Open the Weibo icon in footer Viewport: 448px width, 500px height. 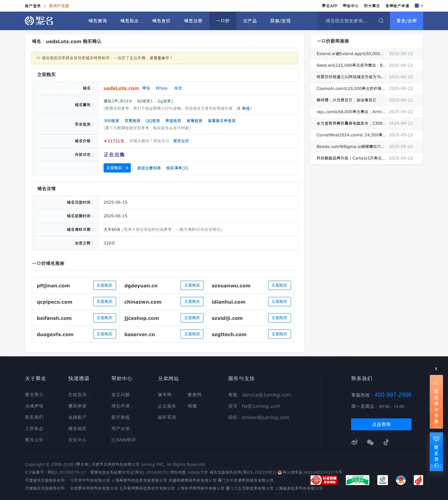(354, 442)
